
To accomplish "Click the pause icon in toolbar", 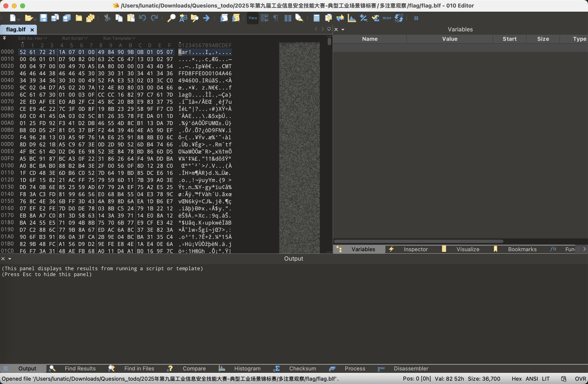I will 416,18.
